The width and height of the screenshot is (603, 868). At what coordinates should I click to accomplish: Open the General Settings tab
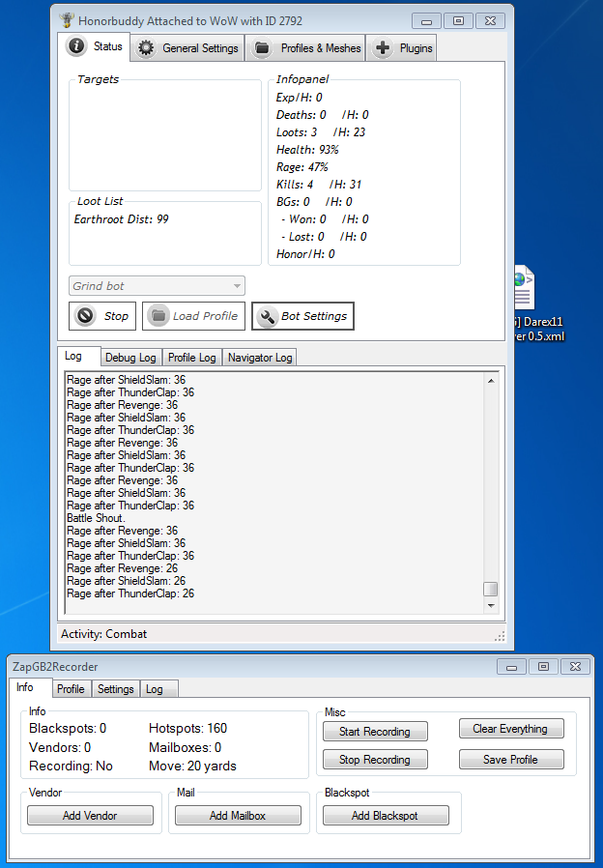(x=188, y=48)
